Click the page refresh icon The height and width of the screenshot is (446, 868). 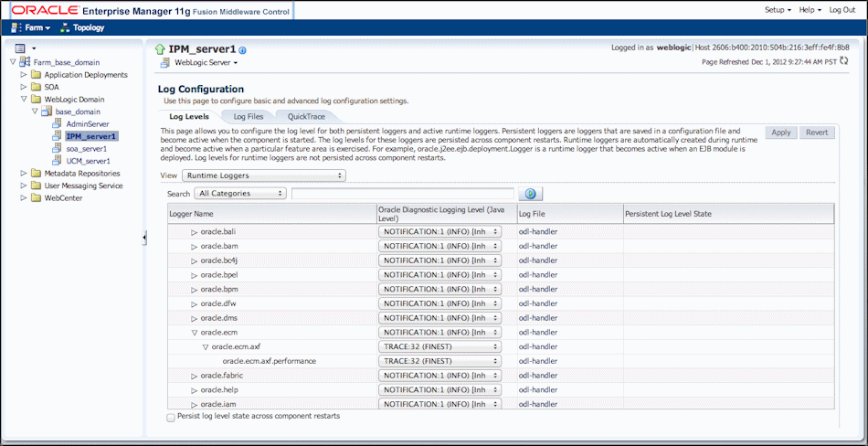click(x=843, y=62)
